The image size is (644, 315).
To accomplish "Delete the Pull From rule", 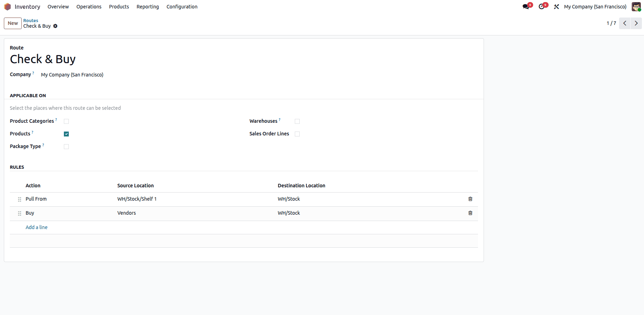I will pyautogui.click(x=470, y=199).
